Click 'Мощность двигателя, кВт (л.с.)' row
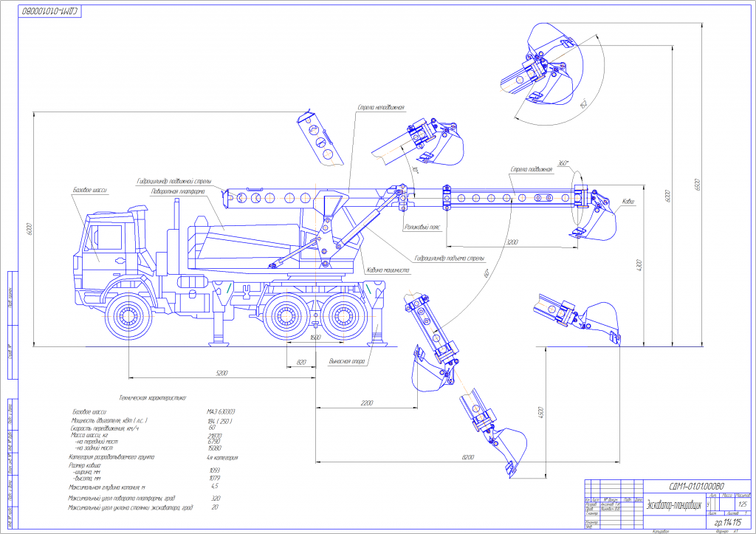Screen dimensions: 756x534 coord(109,421)
